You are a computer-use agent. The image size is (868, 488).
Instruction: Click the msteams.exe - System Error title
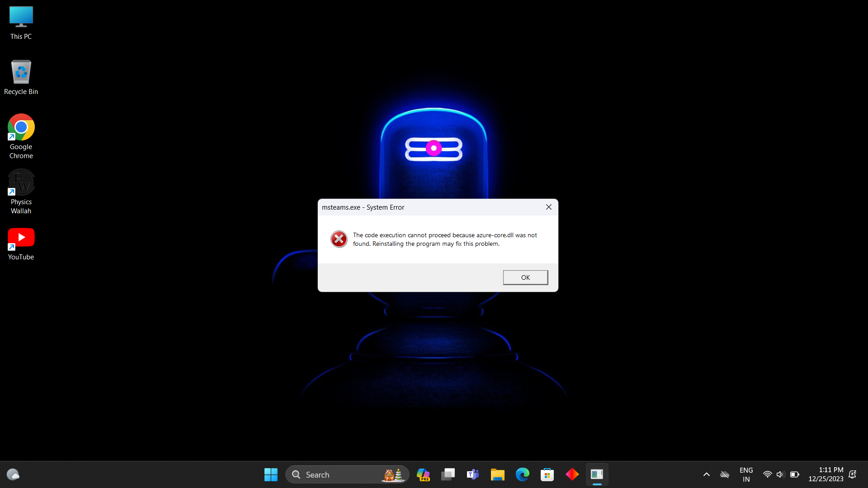363,207
